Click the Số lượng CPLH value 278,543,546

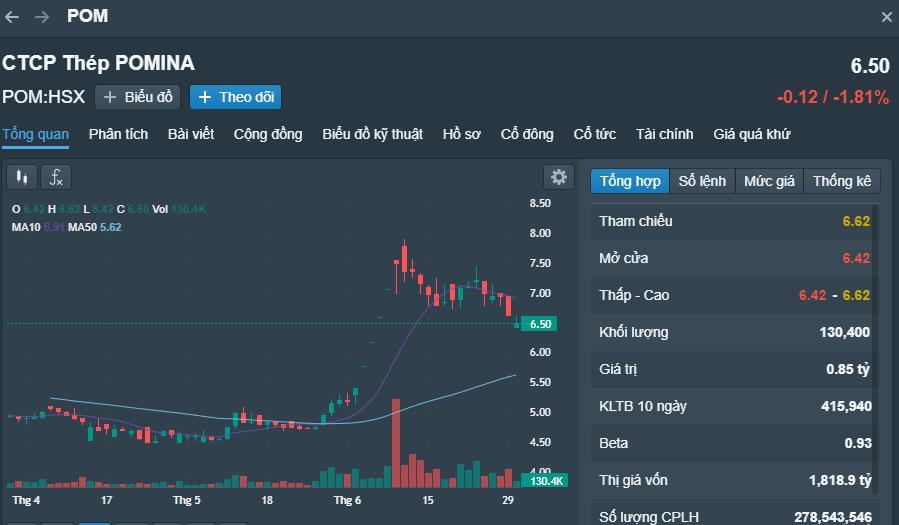pyautogui.click(x=833, y=517)
